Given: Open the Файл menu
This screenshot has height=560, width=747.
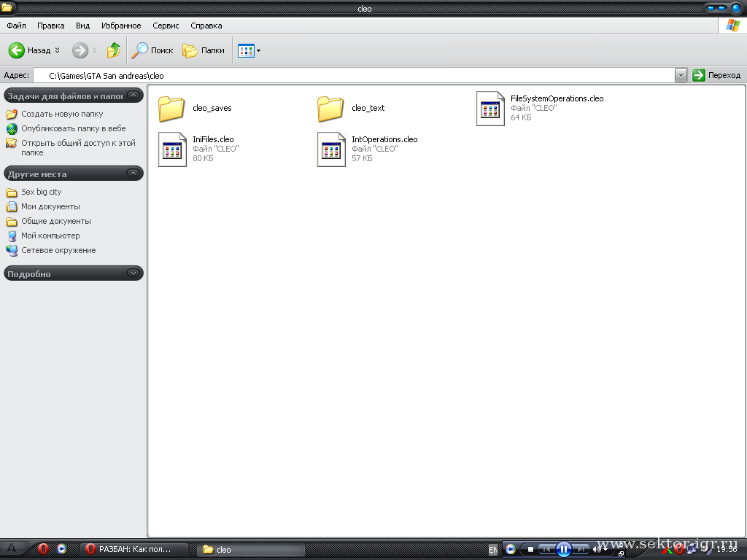Looking at the screenshot, I should (x=16, y=26).
